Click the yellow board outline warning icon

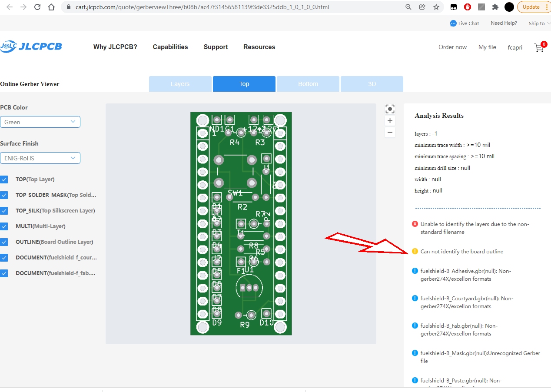pos(415,252)
